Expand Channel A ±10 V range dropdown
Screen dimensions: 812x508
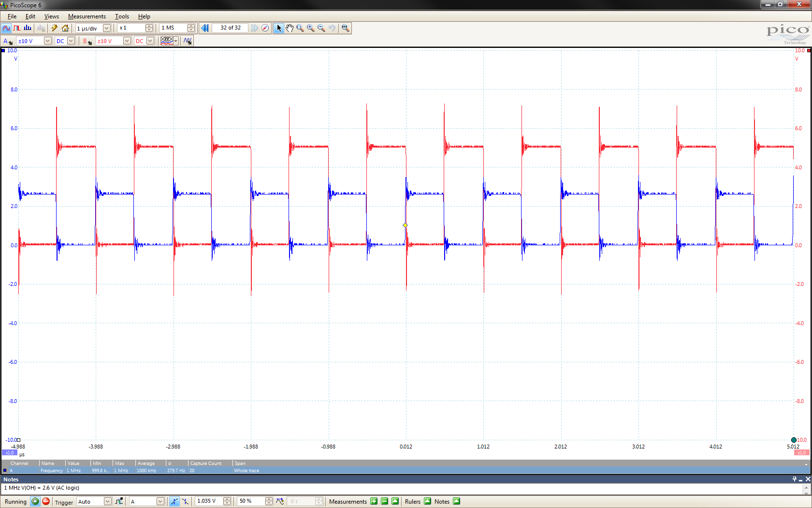point(47,41)
